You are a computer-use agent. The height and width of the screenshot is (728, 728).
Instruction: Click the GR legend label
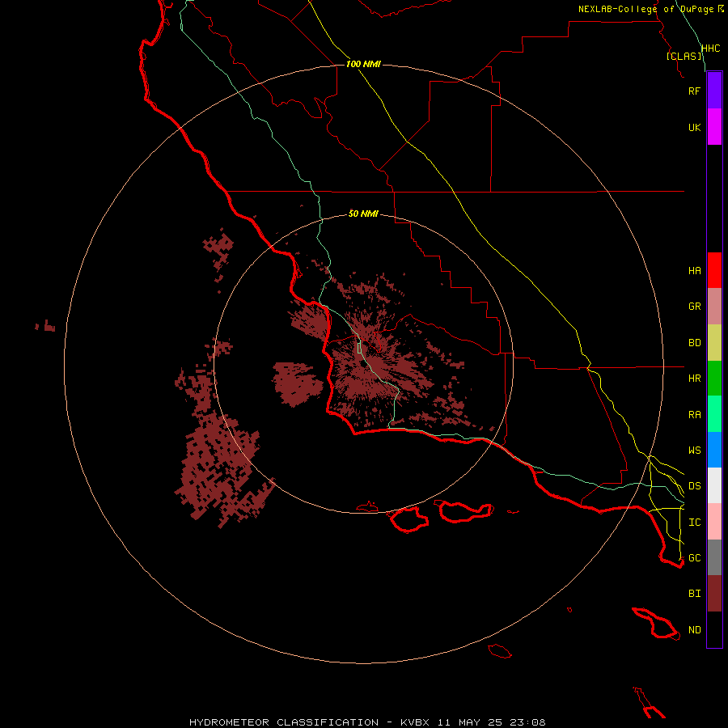694,307
